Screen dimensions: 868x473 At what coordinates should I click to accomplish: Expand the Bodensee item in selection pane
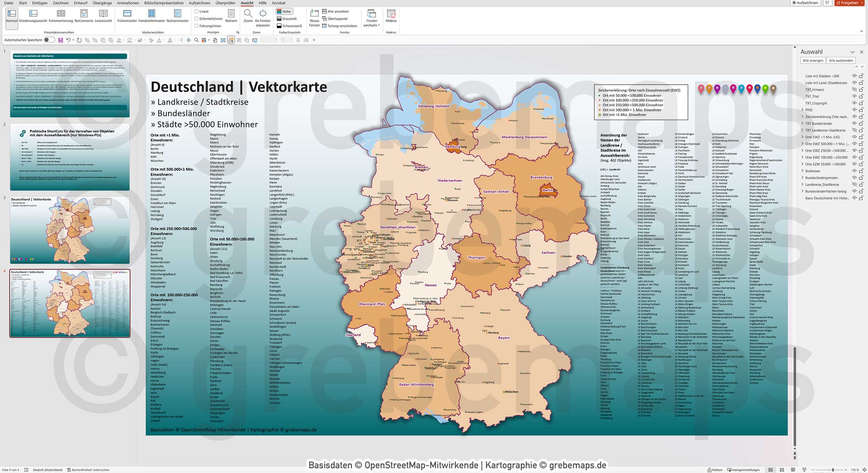click(x=803, y=171)
